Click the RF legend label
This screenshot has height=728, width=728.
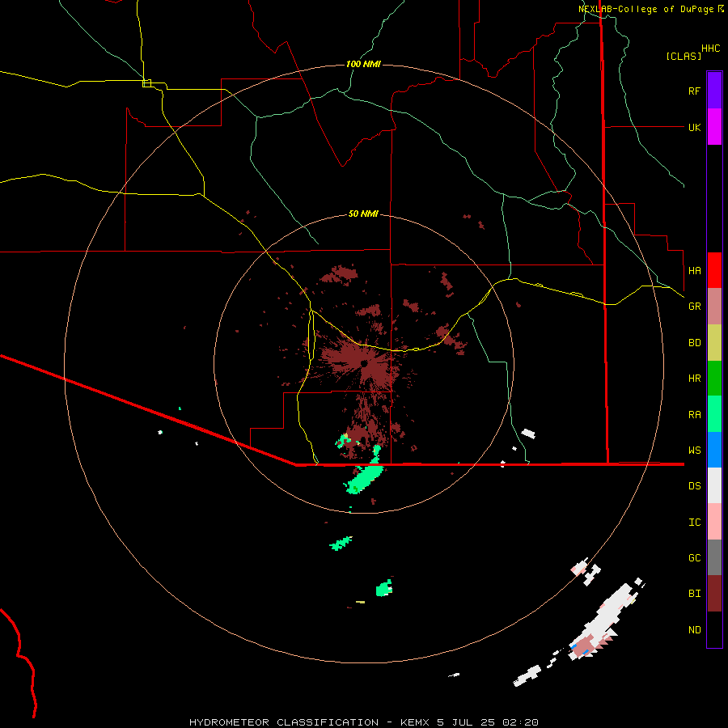694,91
